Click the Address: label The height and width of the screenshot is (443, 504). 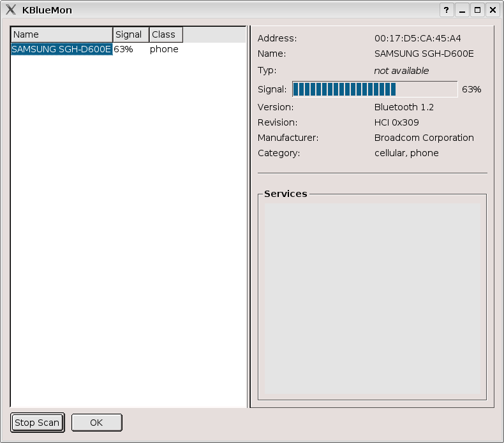click(277, 38)
